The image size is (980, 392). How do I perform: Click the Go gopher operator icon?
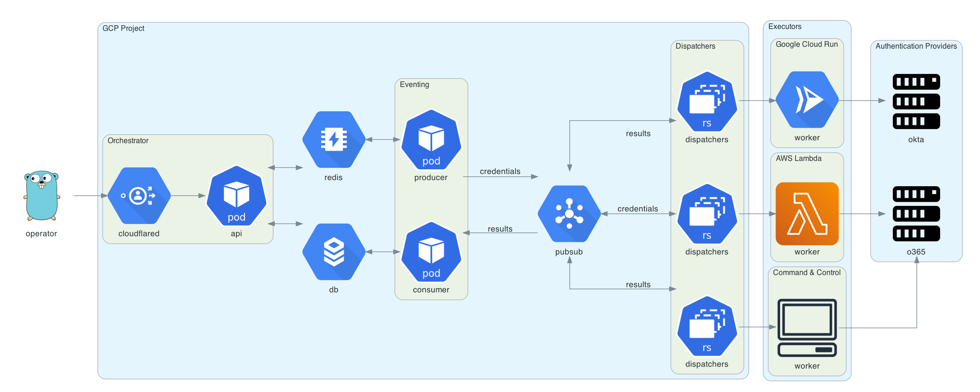42,196
